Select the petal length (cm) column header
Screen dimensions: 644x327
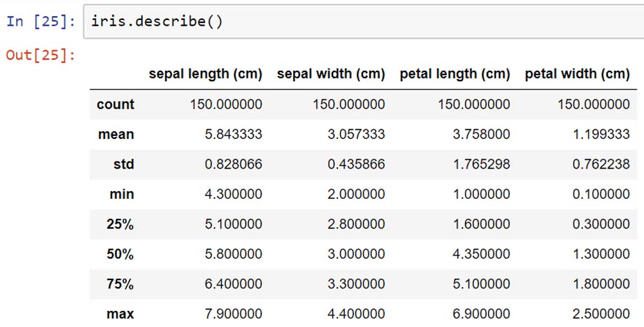(455, 74)
